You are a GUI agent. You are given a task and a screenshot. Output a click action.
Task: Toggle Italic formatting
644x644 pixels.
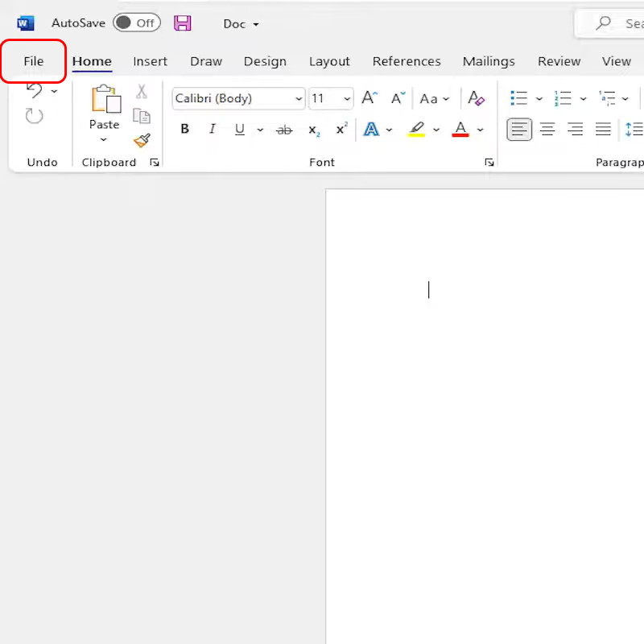(213, 129)
